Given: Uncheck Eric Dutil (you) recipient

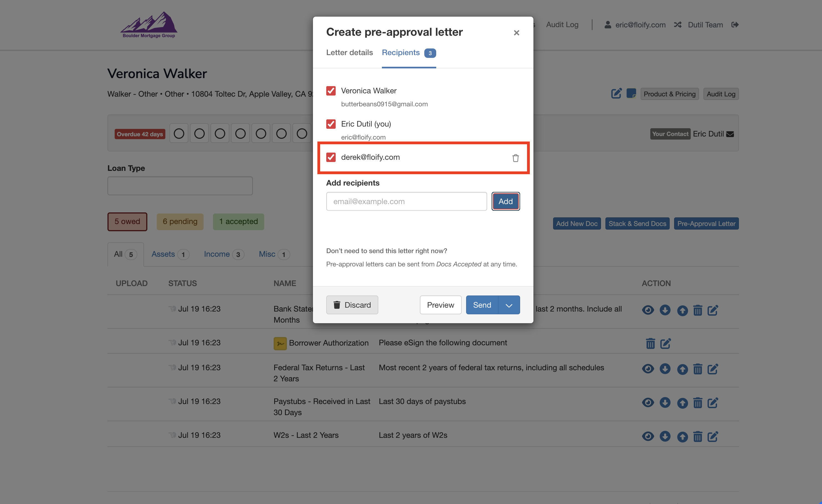Looking at the screenshot, I should (x=331, y=124).
